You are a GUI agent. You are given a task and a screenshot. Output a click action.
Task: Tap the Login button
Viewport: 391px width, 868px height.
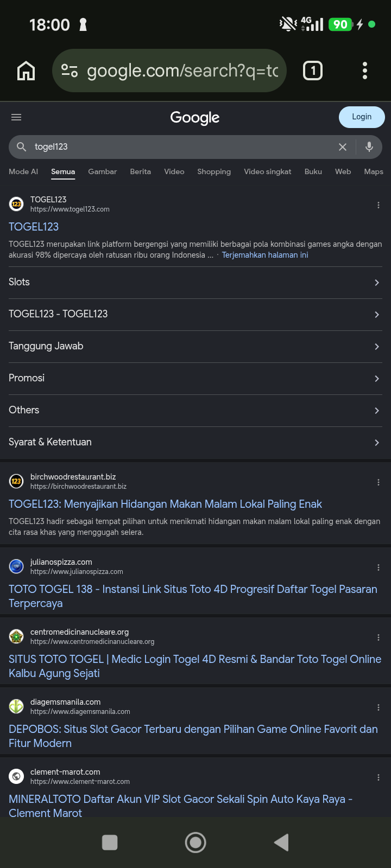coord(362,117)
